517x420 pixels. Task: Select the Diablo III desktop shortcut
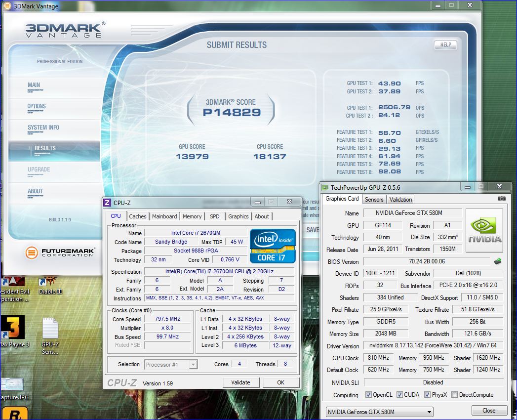(x=50, y=286)
